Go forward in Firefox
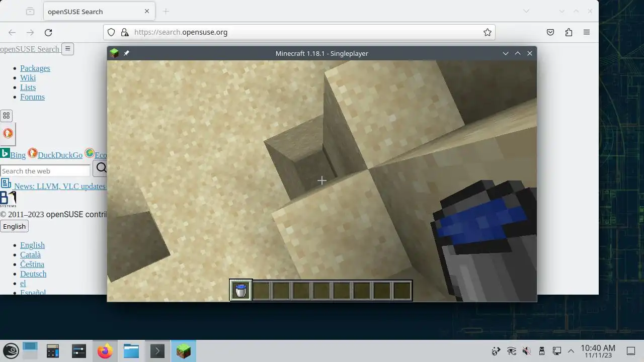Image resolution: width=644 pixels, height=362 pixels. click(30, 32)
